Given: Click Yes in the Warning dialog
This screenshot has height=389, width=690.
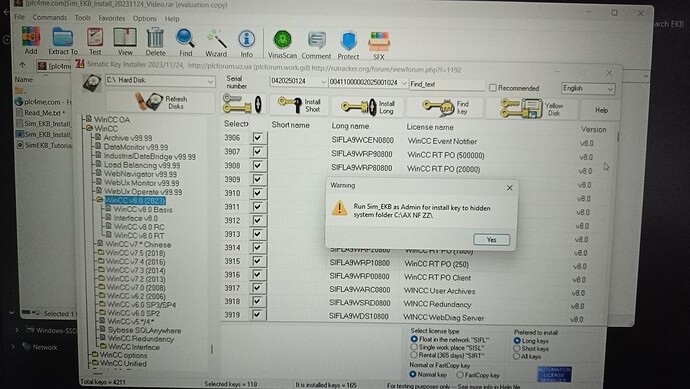Looking at the screenshot, I should point(492,240).
